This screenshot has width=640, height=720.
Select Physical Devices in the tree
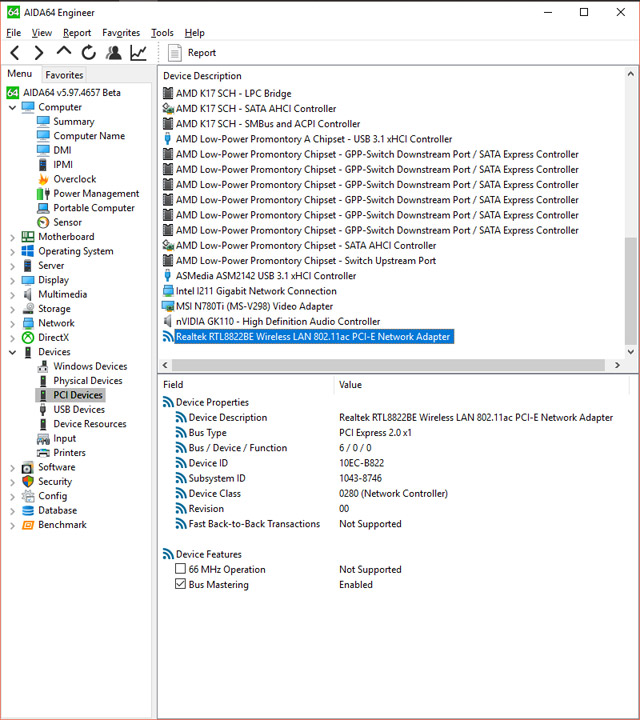point(88,381)
